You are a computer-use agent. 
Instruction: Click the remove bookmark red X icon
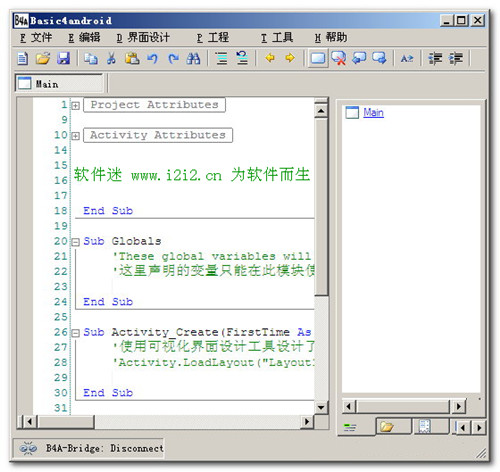pos(338,58)
